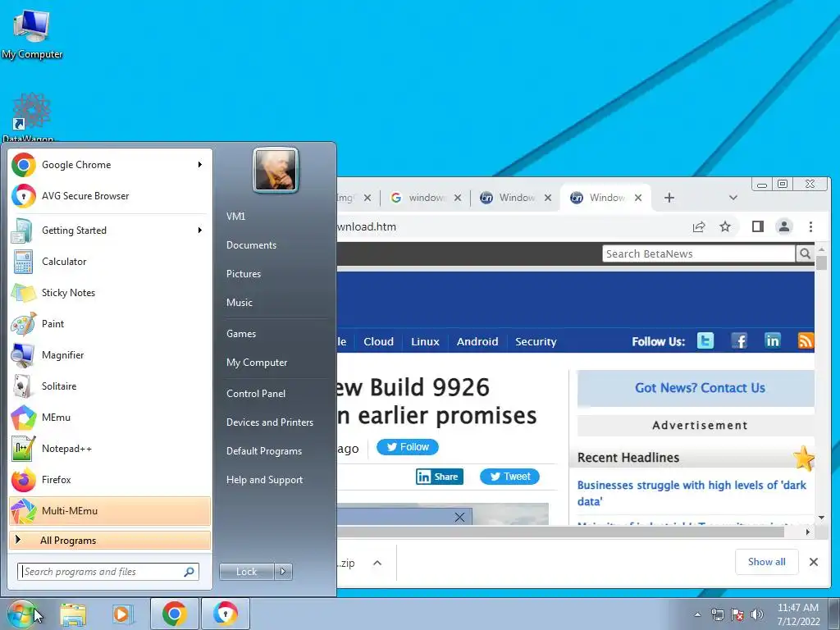Expand Google Chrome jump list arrow
The width and height of the screenshot is (840, 630).
point(200,164)
